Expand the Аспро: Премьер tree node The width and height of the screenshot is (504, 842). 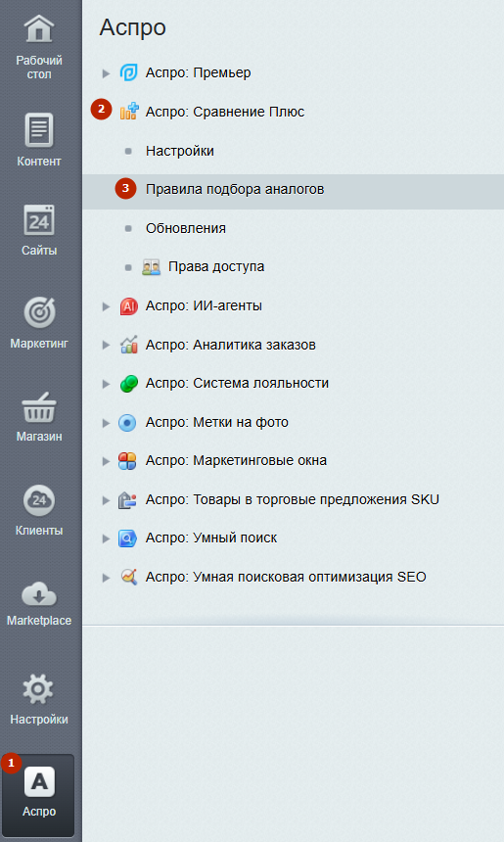click(107, 73)
